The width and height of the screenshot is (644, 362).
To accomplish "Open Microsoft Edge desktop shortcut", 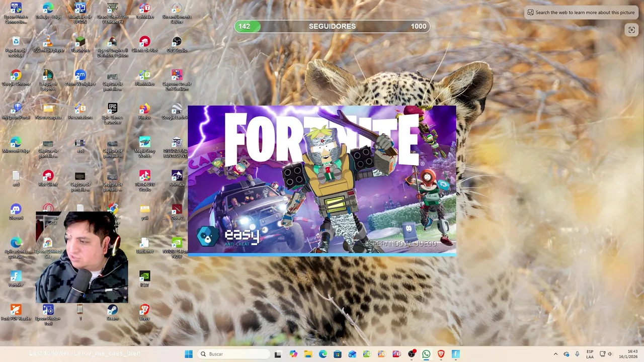I will click(16, 145).
